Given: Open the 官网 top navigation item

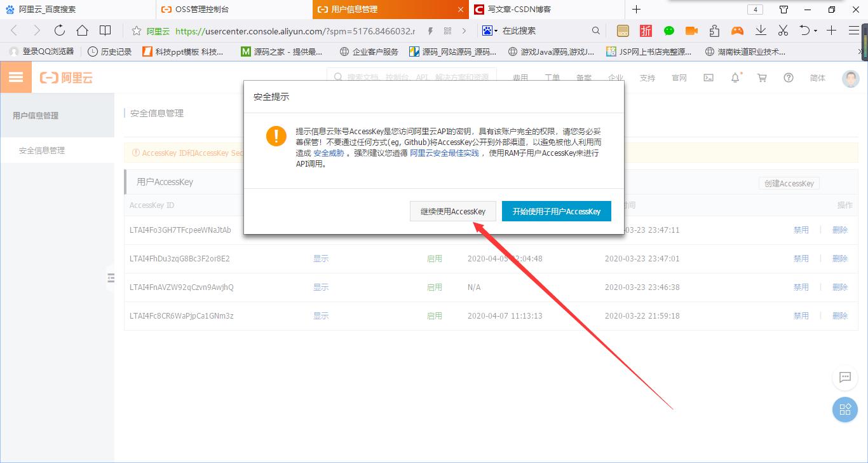Looking at the screenshot, I should coord(679,78).
